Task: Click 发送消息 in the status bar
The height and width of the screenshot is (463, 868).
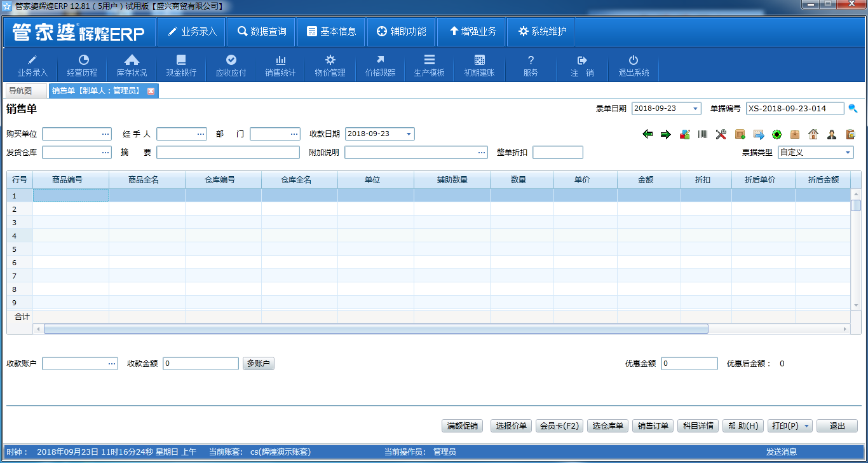Action: [781, 452]
